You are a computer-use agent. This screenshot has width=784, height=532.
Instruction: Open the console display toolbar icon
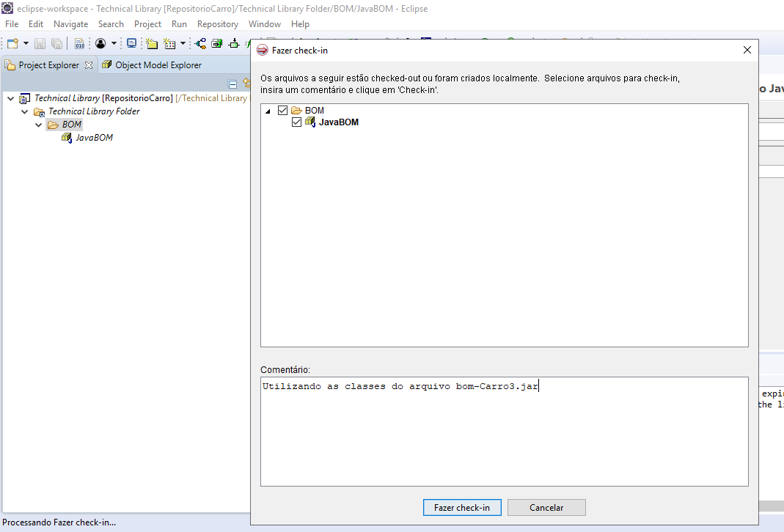132,43
